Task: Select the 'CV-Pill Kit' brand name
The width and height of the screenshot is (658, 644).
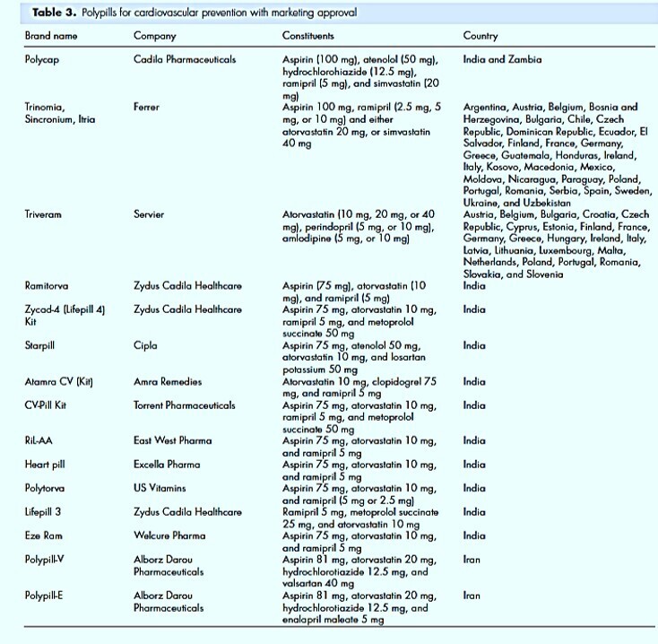Action: point(46,405)
